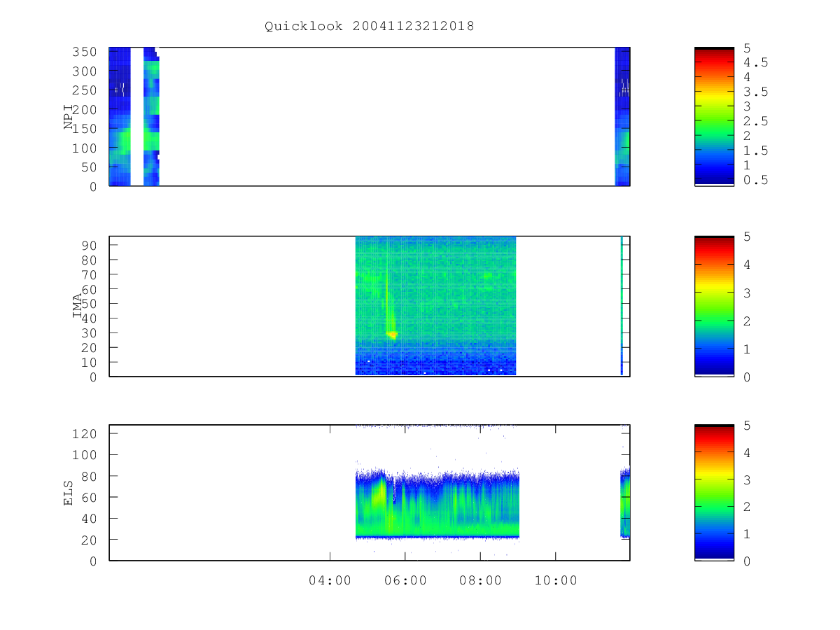Click the ELS color bar
The height and width of the screenshot is (630, 840).
(x=714, y=493)
